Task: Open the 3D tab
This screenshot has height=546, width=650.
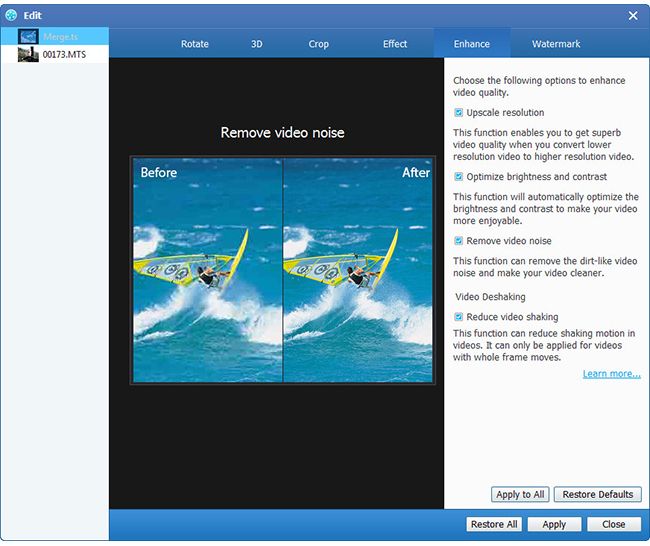Action: (x=257, y=44)
